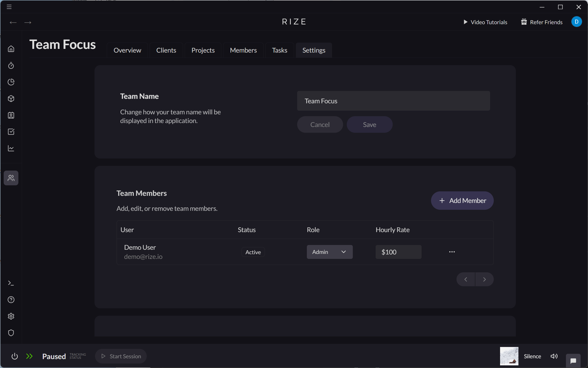Mute audio via the speaker icon
588x368 pixels.
click(554, 356)
